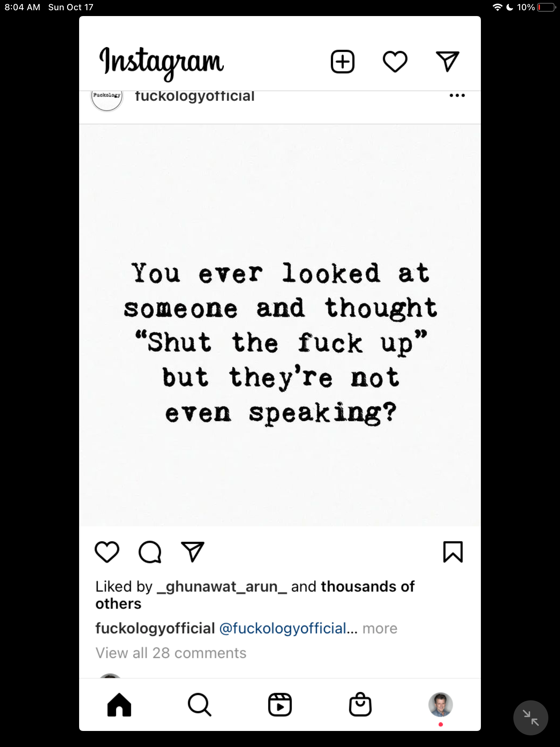Expand the caption with "more"
Screen dimensions: 560x747
[x=380, y=628]
